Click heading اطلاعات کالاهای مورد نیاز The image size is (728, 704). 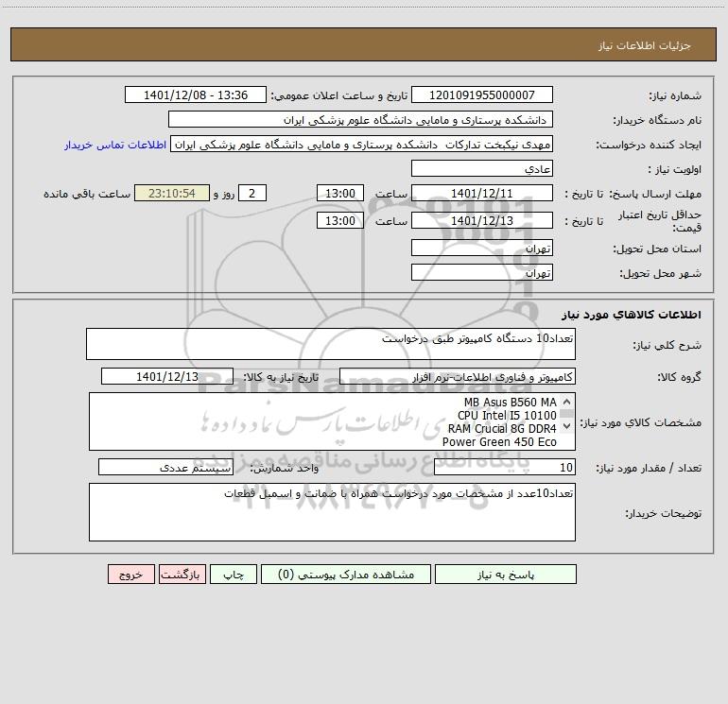632,315
